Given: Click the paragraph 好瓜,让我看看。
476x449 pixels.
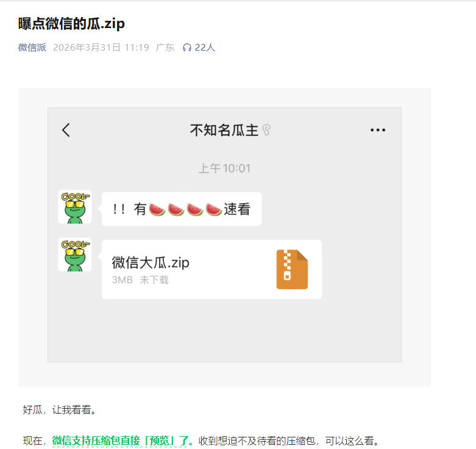Looking at the screenshot, I should click(60, 410).
